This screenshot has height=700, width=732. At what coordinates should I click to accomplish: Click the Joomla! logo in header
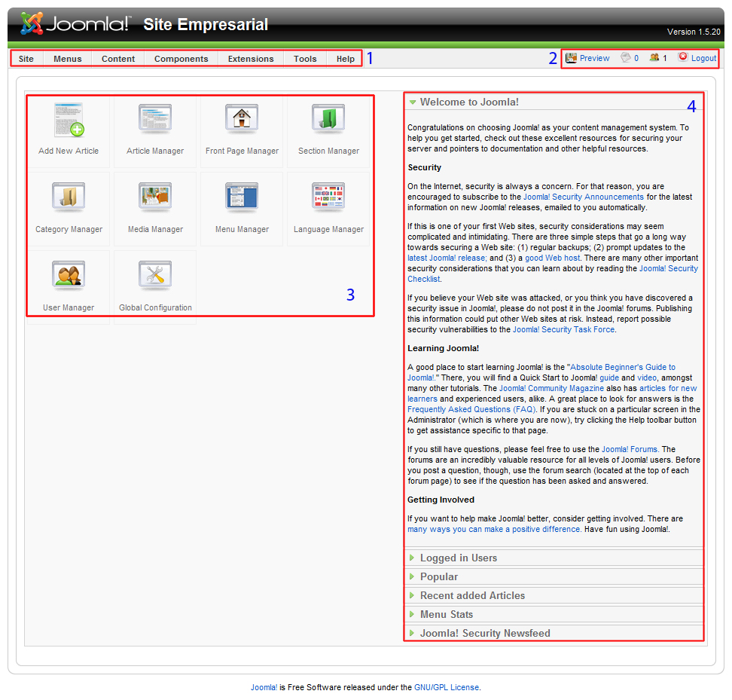click(75, 23)
